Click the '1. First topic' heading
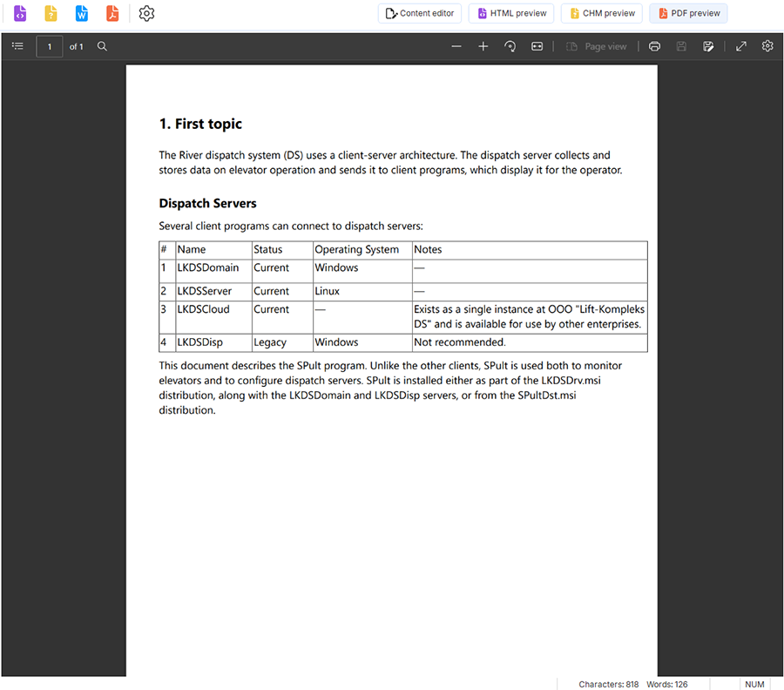Image resolution: width=784 pixels, height=690 pixels. pyautogui.click(x=200, y=124)
